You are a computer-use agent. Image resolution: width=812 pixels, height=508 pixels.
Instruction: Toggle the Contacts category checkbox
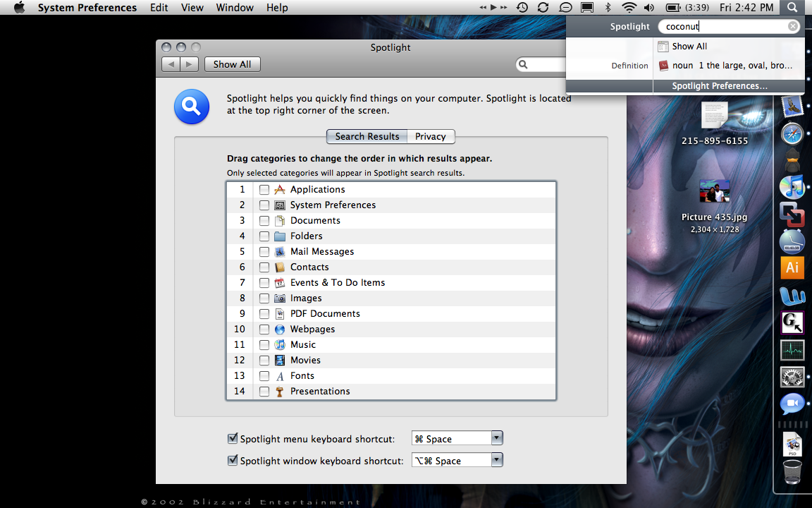(264, 267)
